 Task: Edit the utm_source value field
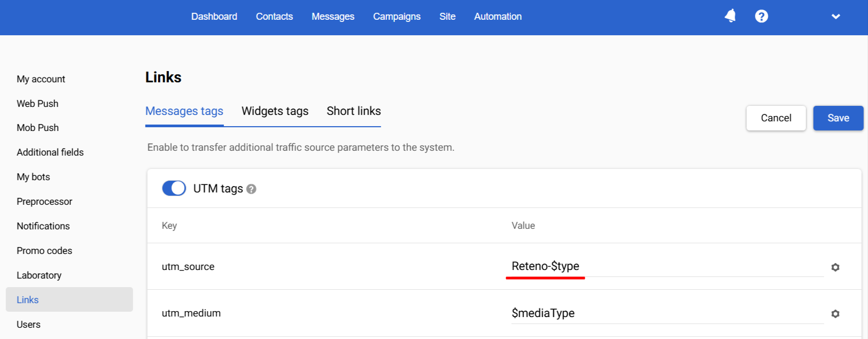(x=663, y=266)
